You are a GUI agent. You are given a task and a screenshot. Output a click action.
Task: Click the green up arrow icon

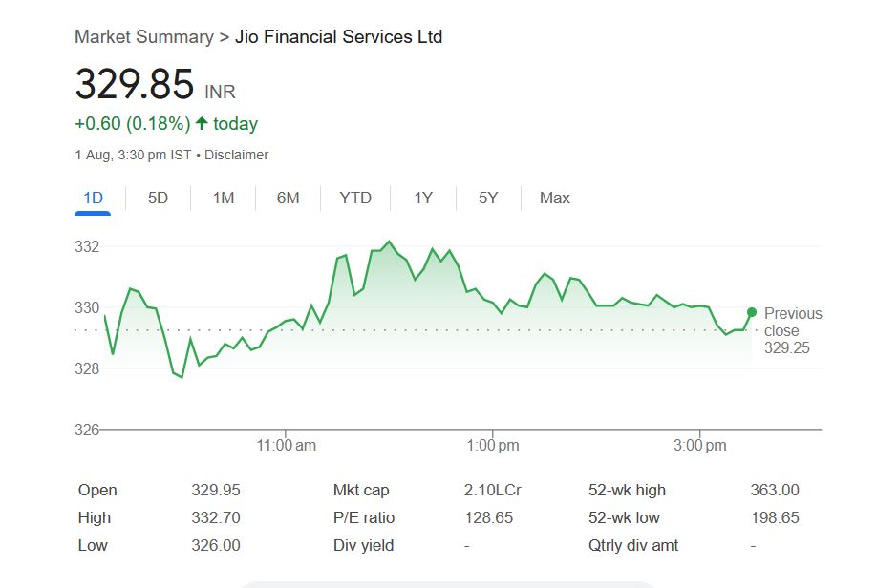tap(202, 123)
